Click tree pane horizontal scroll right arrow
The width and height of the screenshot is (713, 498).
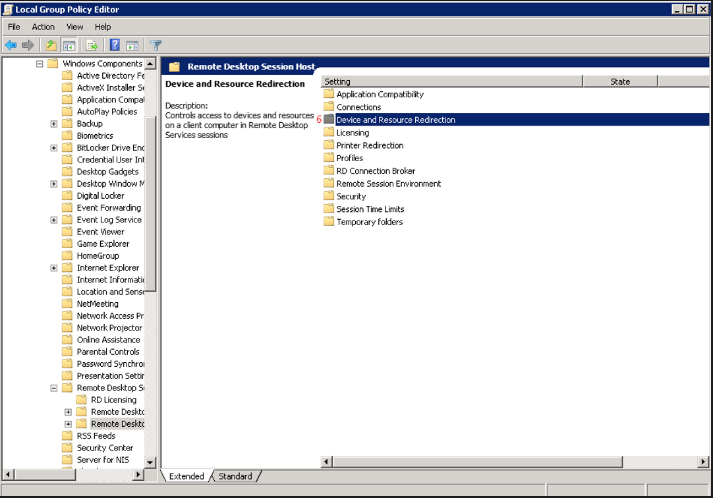(x=138, y=475)
